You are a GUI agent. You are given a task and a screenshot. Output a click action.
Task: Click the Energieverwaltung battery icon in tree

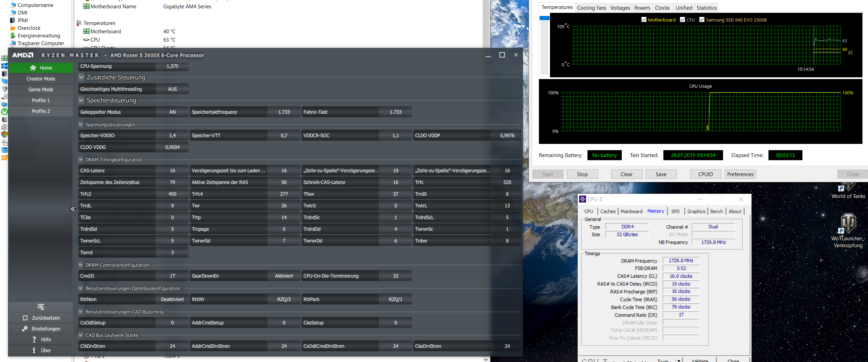13,35
